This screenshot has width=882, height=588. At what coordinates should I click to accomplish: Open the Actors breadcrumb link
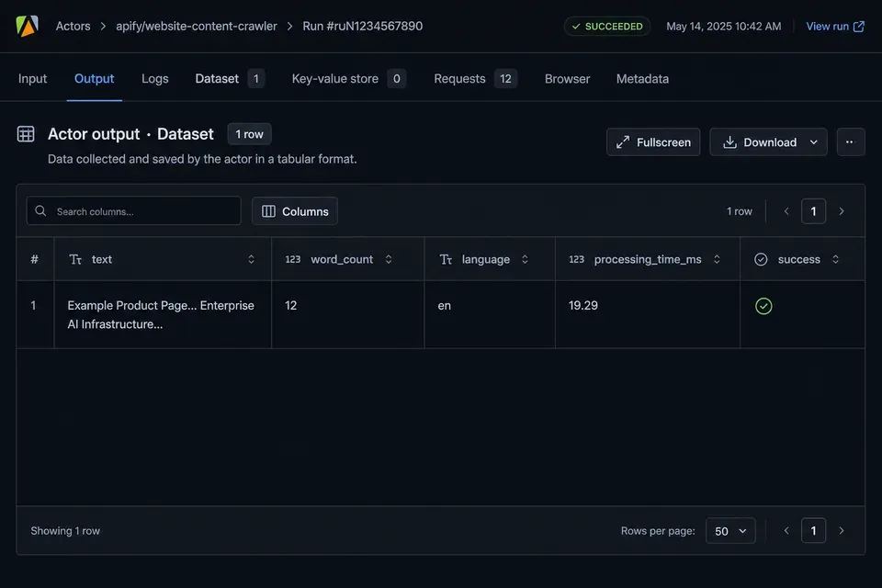73,26
